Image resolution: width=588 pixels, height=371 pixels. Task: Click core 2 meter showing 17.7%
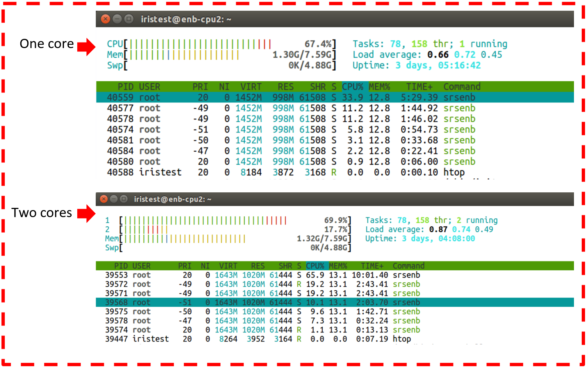point(228,229)
